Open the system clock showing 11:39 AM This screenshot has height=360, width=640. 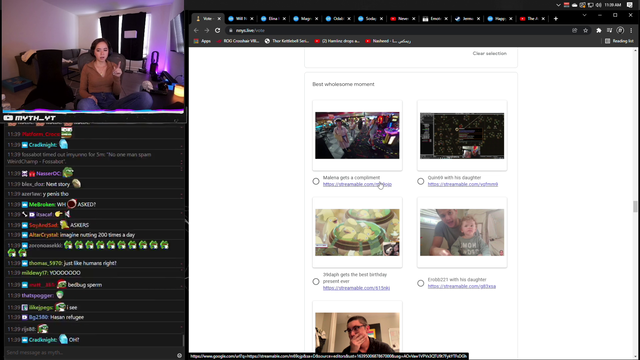click(x=613, y=5)
